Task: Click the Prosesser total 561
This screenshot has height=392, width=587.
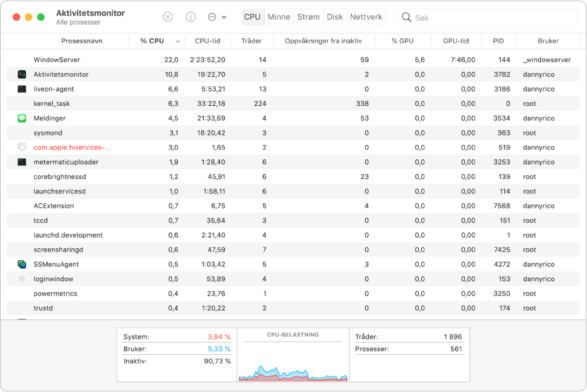Action: (456, 349)
